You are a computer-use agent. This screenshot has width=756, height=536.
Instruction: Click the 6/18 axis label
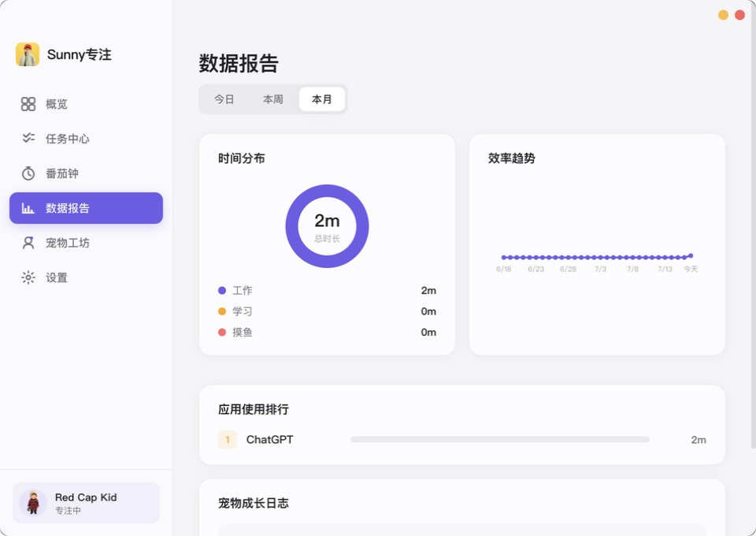(504, 269)
